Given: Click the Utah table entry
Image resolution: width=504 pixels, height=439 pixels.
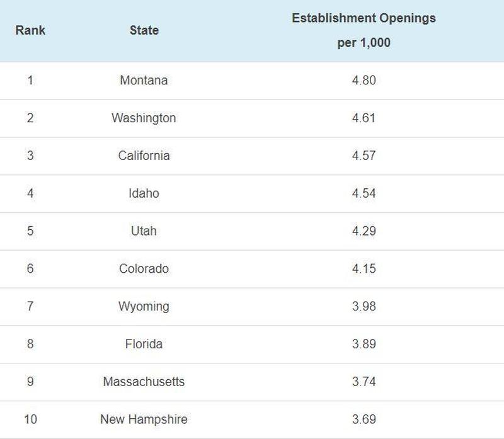Looking at the screenshot, I should [x=144, y=231].
